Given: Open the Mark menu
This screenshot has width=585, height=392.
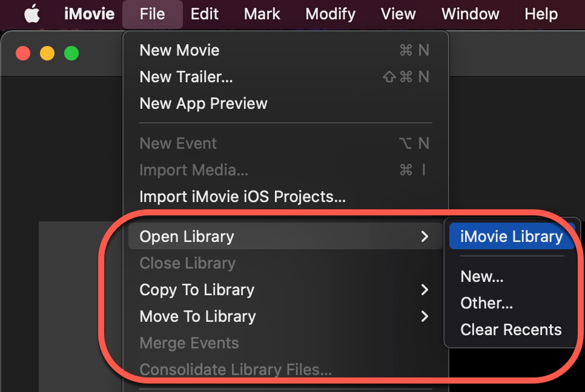Looking at the screenshot, I should [x=262, y=14].
